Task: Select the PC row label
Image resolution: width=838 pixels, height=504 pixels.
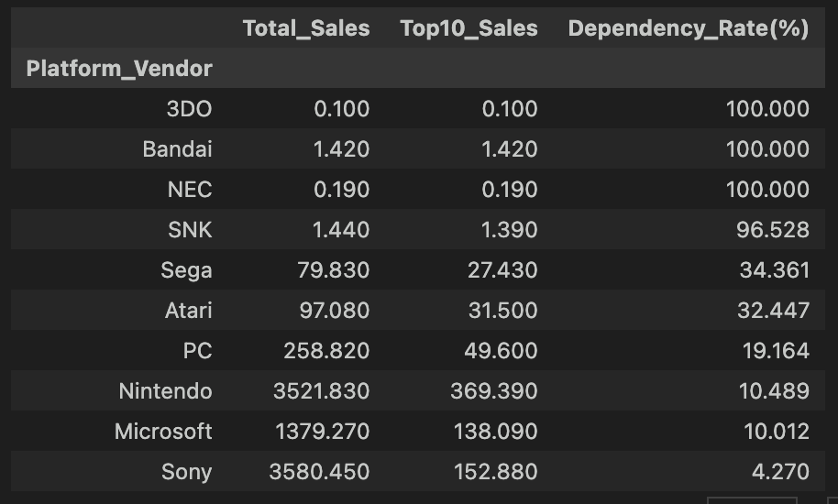Action: (197, 351)
